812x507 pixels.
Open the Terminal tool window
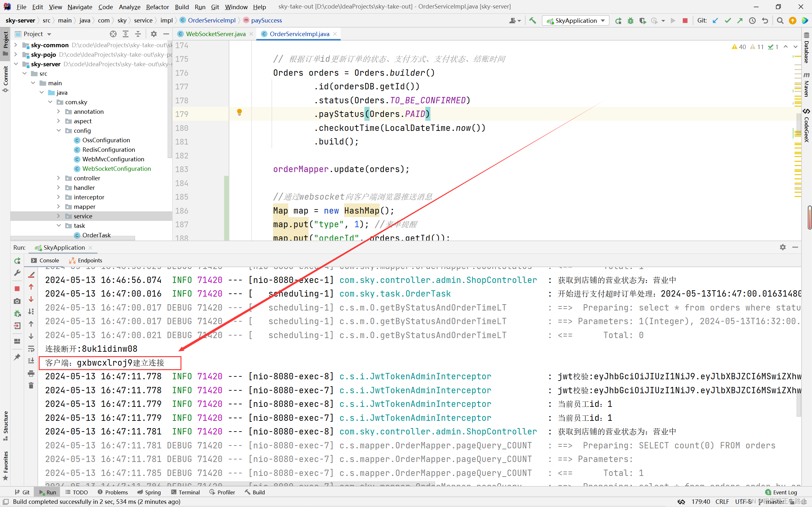[x=186, y=492]
